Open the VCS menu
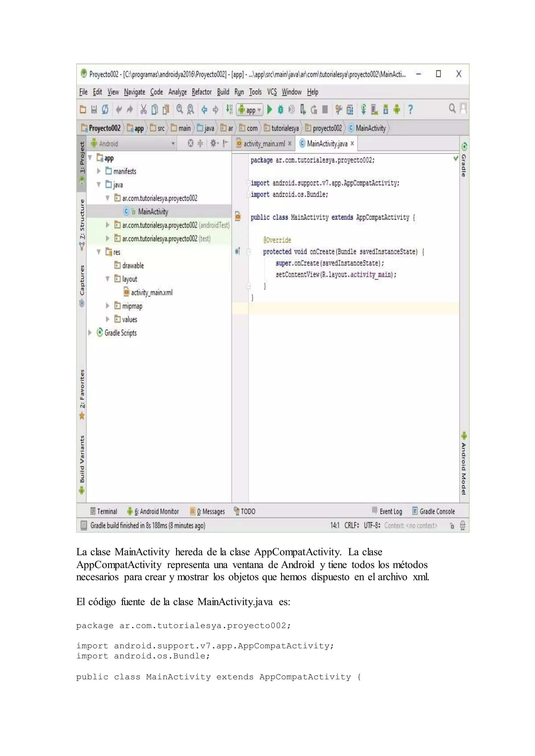Viewport: 535px width, 756px height. tap(272, 92)
